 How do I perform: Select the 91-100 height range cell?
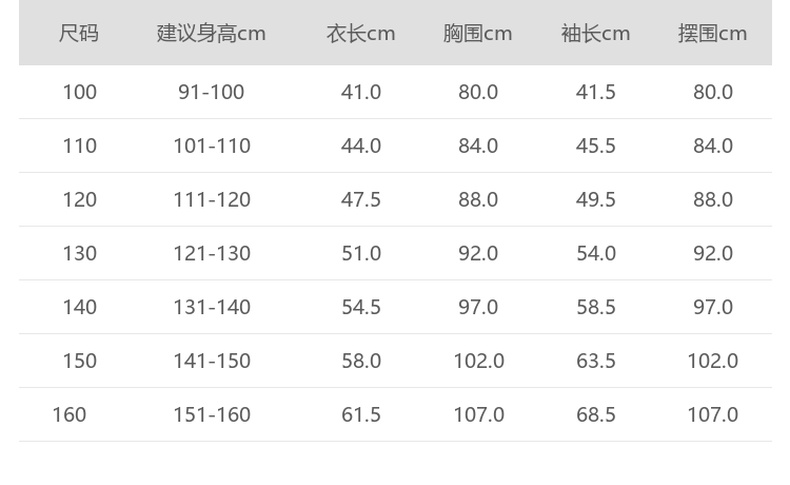211,92
